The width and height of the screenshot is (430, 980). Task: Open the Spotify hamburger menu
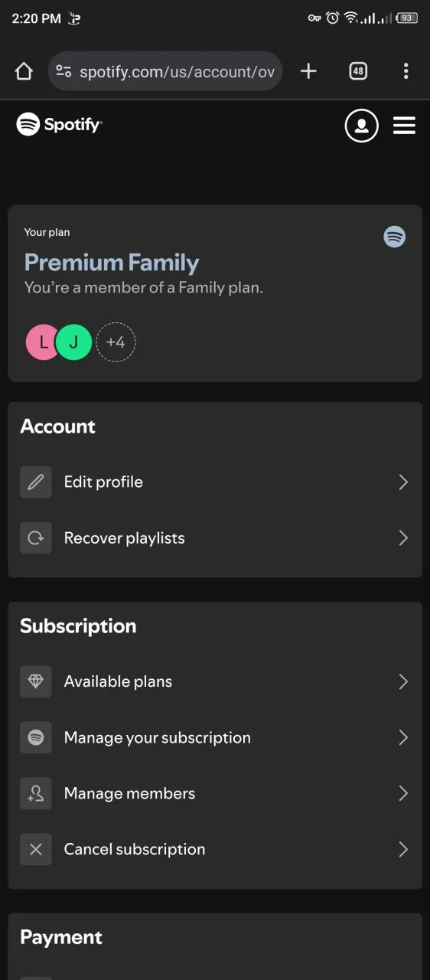coord(404,126)
